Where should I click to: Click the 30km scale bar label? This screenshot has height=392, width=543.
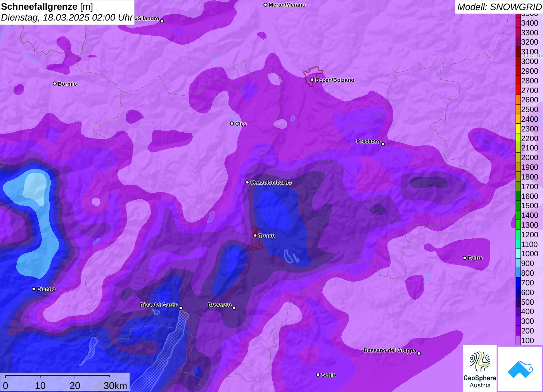tap(115, 385)
